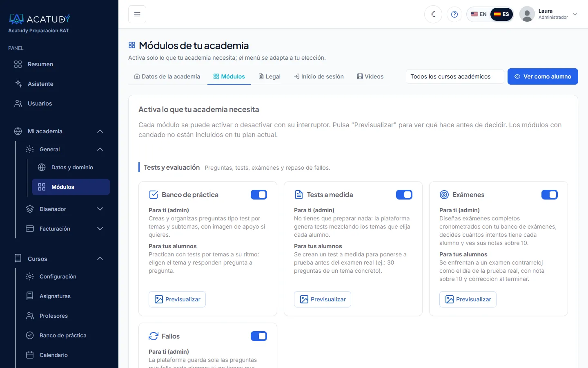
Task: Open Configuración under Cursos
Action: 65,276
